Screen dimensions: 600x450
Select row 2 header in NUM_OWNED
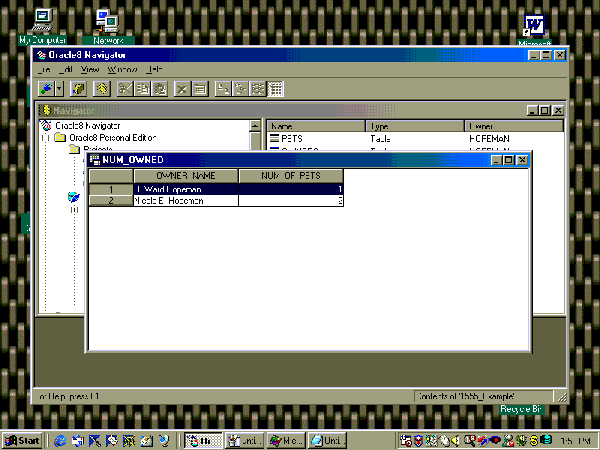point(111,201)
